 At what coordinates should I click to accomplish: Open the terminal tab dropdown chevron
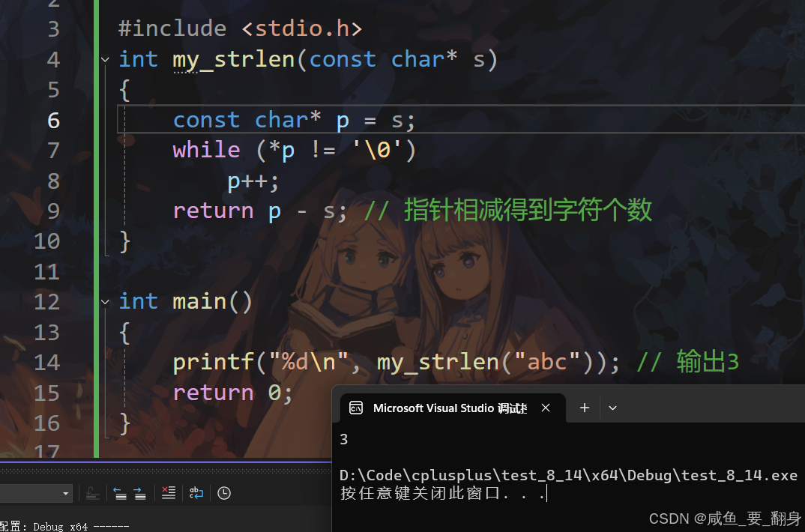[x=612, y=408]
